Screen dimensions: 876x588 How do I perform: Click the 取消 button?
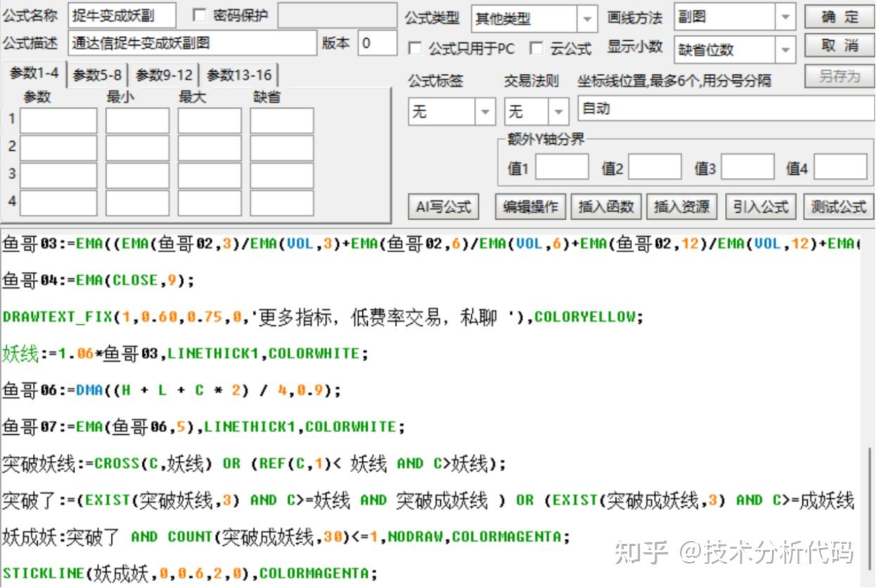click(x=839, y=46)
